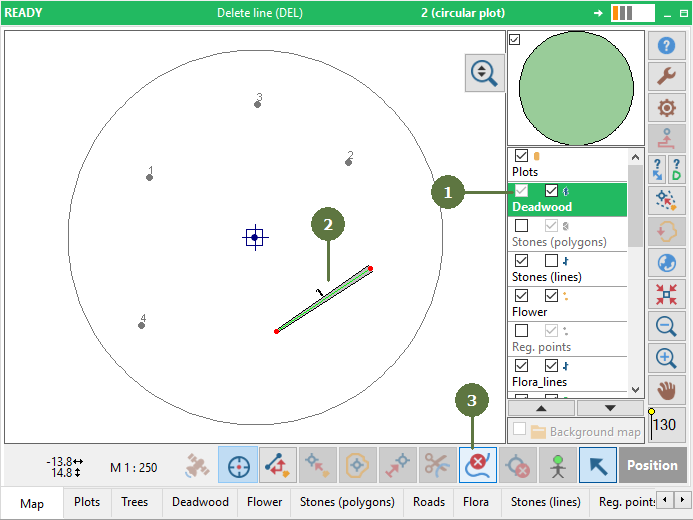
Task: Toggle the checkbox on the plot preview
Action: [514, 39]
